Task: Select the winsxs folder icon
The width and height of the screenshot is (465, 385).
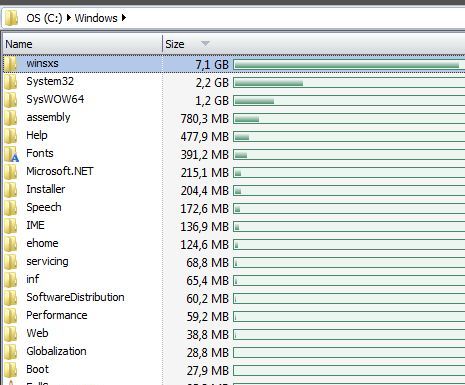Action: (x=11, y=63)
